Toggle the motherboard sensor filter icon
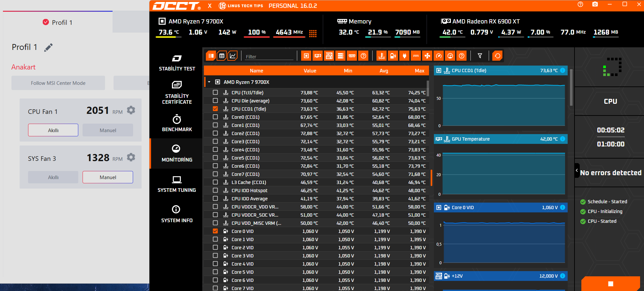Image resolution: width=644 pixels, height=291 pixels. tap(329, 56)
